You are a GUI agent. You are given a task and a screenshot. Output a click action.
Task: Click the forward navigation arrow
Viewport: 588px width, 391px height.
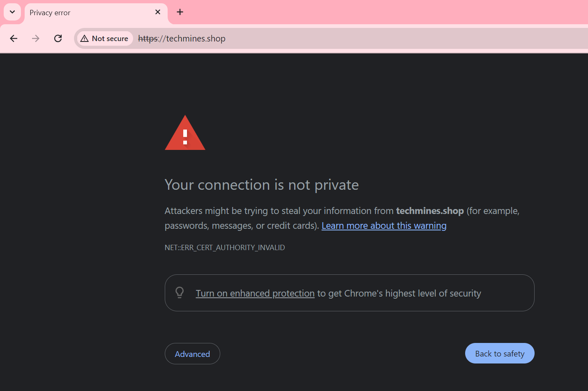(x=36, y=39)
